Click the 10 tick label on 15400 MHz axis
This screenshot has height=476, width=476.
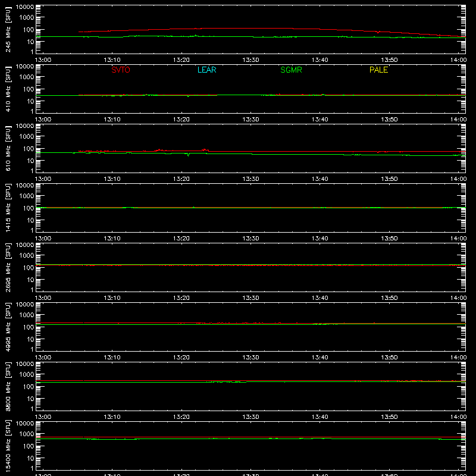[x=30, y=458]
